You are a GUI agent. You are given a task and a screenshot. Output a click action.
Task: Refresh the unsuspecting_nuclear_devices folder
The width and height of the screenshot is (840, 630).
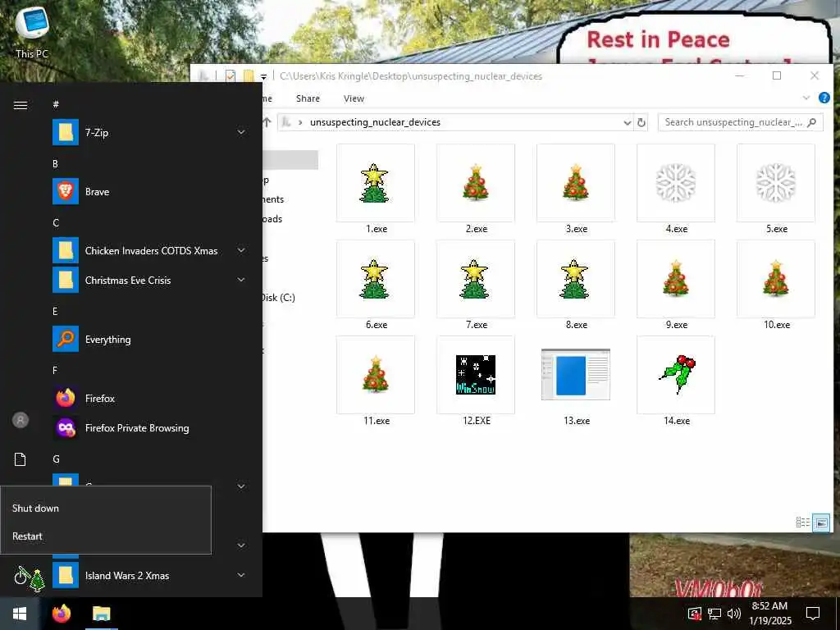pyautogui.click(x=641, y=122)
